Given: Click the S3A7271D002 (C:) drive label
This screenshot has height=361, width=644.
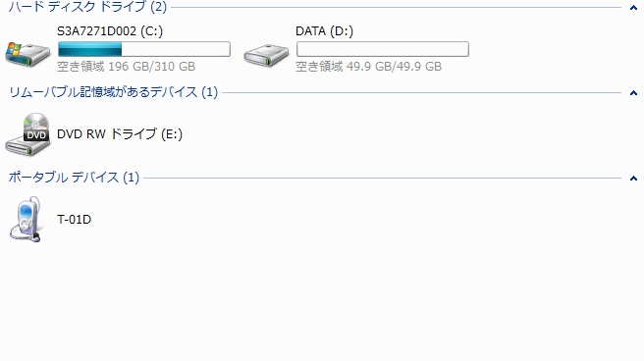Looking at the screenshot, I should pyautogui.click(x=110, y=31).
